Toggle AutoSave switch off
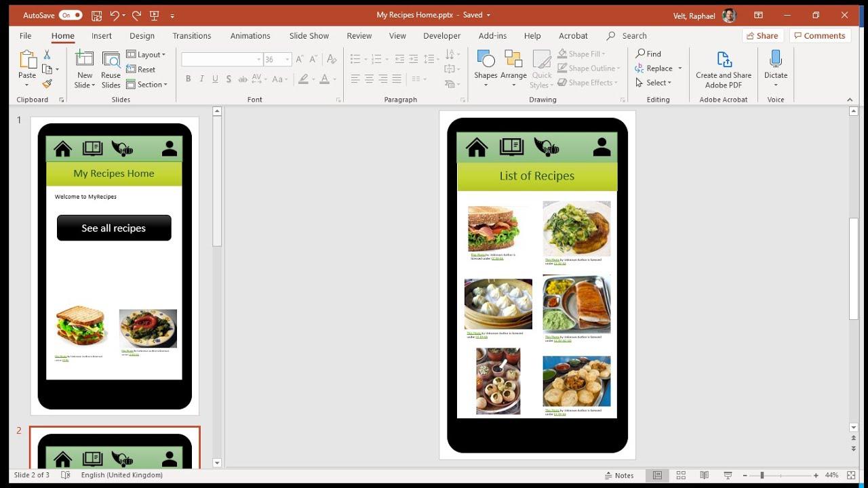 [x=71, y=15]
